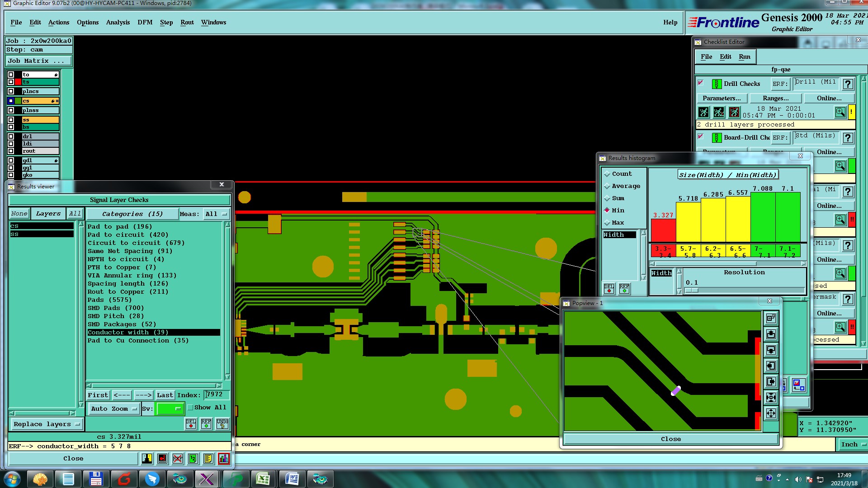The width and height of the screenshot is (868, 488).
Task: Open the green Sv severity dropdown
Action: [170, 409]
